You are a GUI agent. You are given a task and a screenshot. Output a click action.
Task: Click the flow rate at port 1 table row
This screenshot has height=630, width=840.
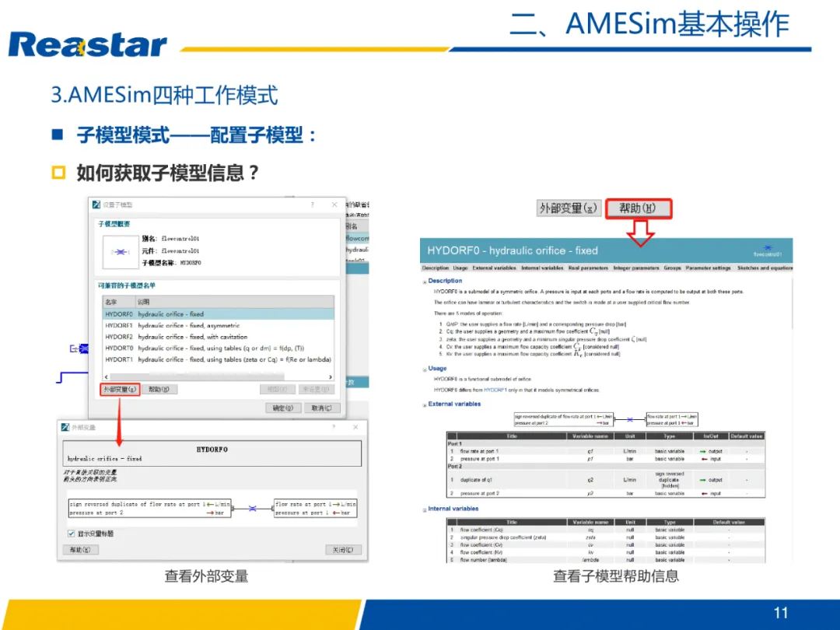click(606, 451)
